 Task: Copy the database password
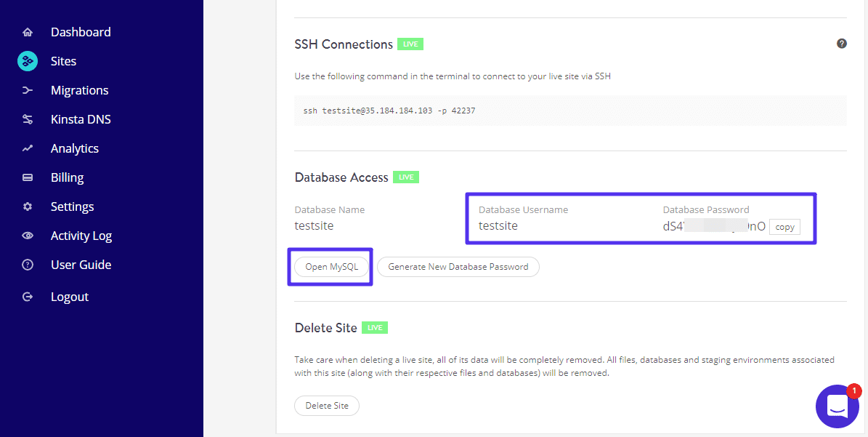tap(784, 226)
